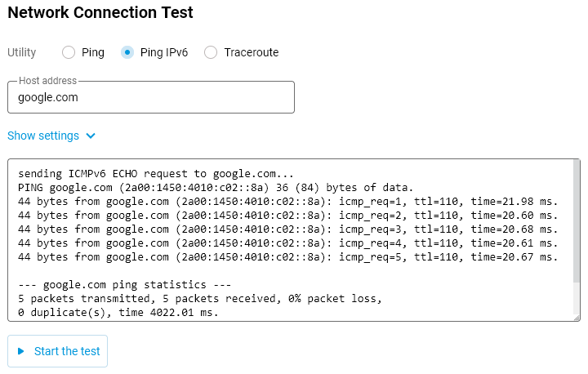Click the Host address floating label
This screenshot has height=374, width=588.
point(47,81)
